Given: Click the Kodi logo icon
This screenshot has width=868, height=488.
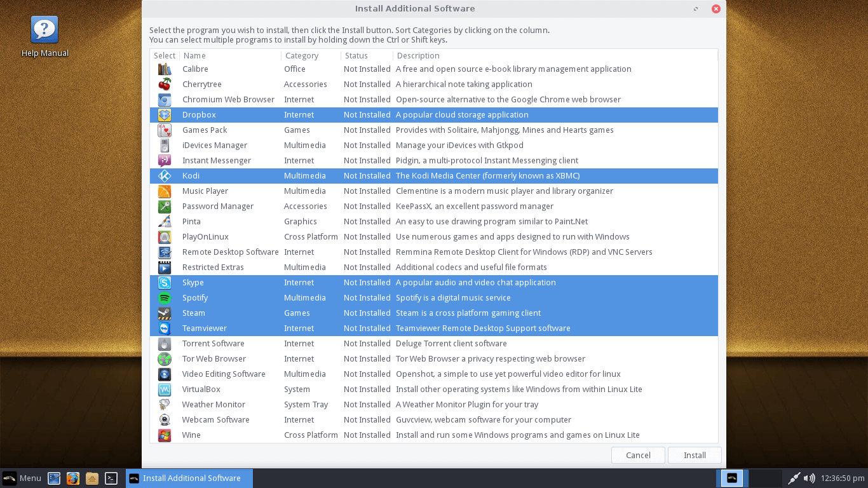Looking at the screenshot, I should click(165, 176).
